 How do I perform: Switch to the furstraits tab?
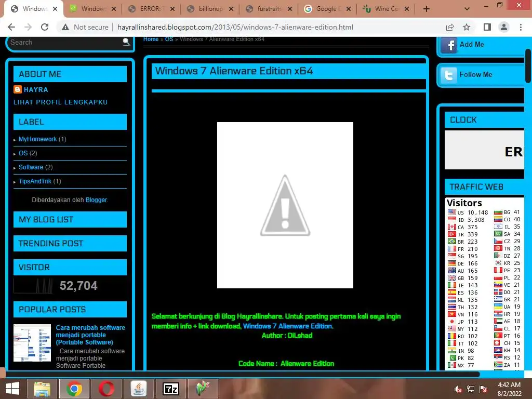(x=269, y=9)
